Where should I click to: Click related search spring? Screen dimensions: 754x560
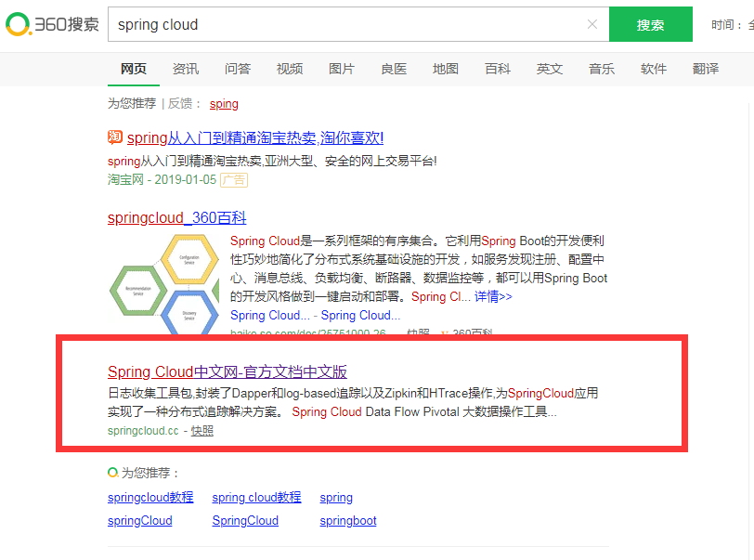point(336,498)
